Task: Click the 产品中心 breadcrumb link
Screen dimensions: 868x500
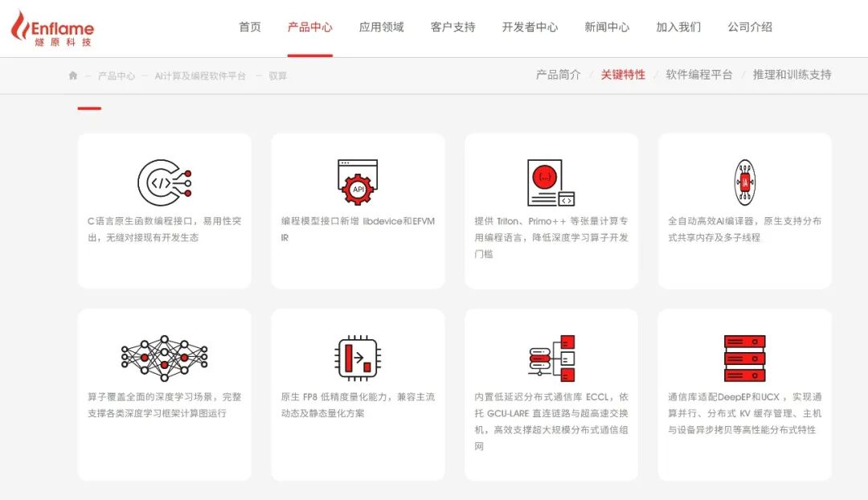Action: tap(117, 76)
